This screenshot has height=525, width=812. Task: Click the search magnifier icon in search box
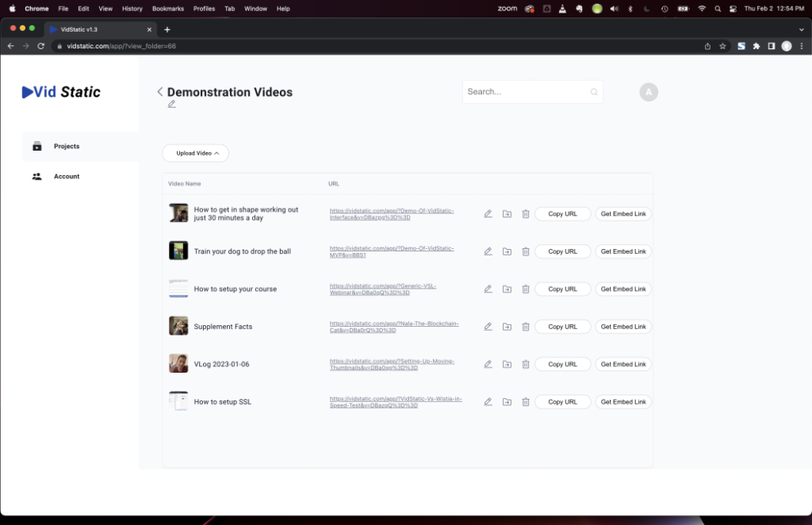(594, 92)
